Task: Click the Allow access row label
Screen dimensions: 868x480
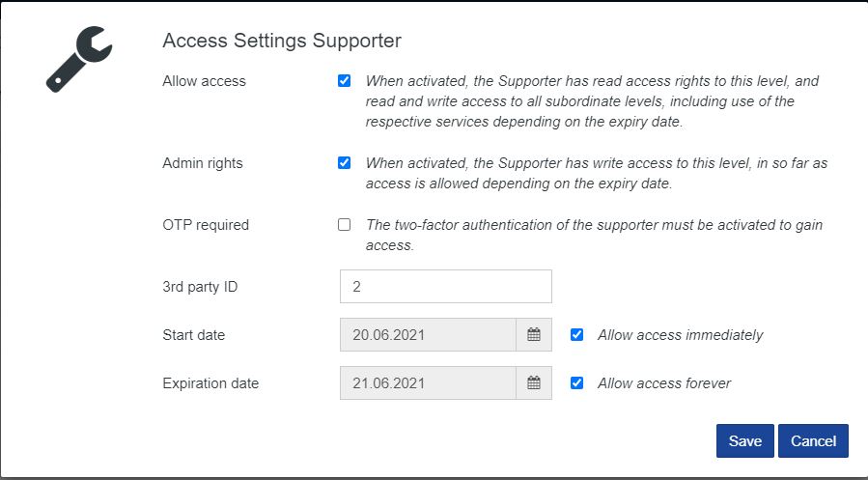Action: click(204, 81)
